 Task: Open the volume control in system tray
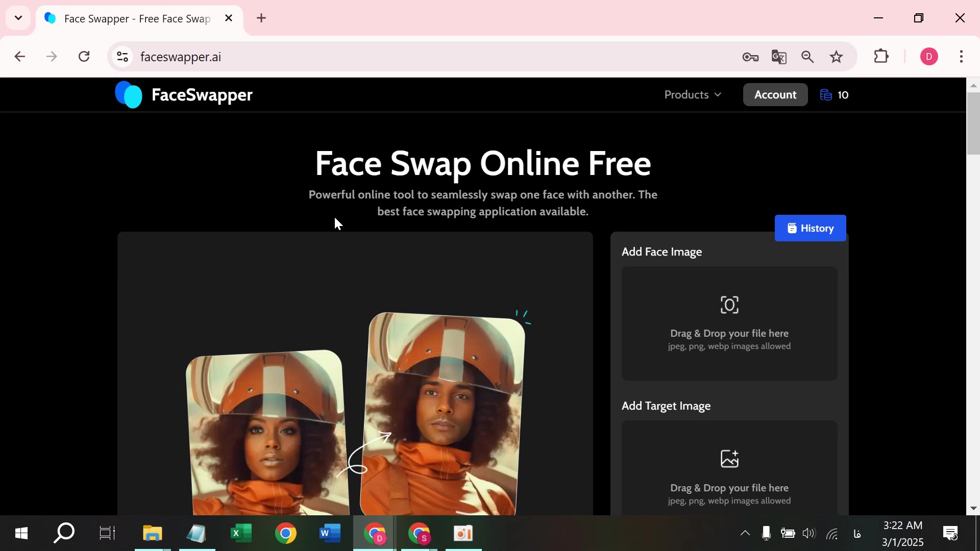(809, 534)
